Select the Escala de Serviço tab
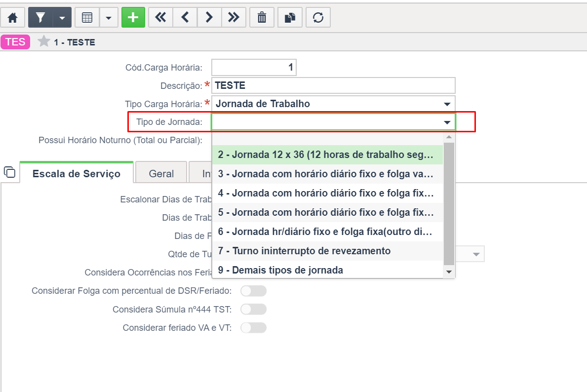 [x=76, y=173]
